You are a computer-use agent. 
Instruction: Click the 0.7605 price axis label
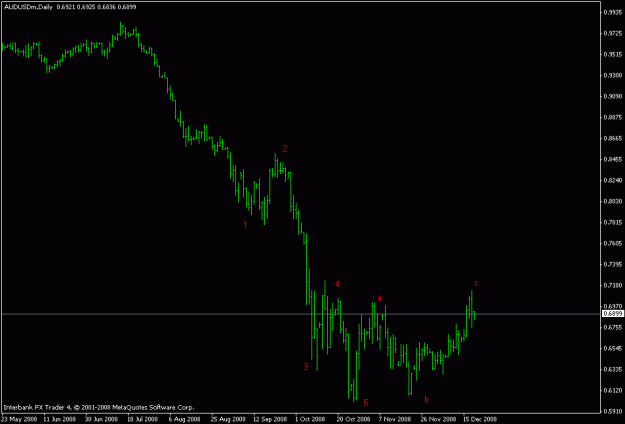click(613, 243)
